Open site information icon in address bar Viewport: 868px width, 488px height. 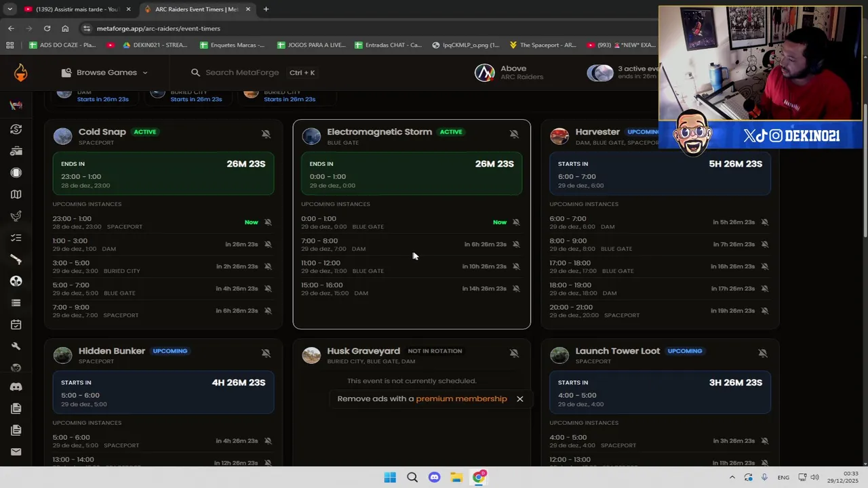(x=87, y=28)
